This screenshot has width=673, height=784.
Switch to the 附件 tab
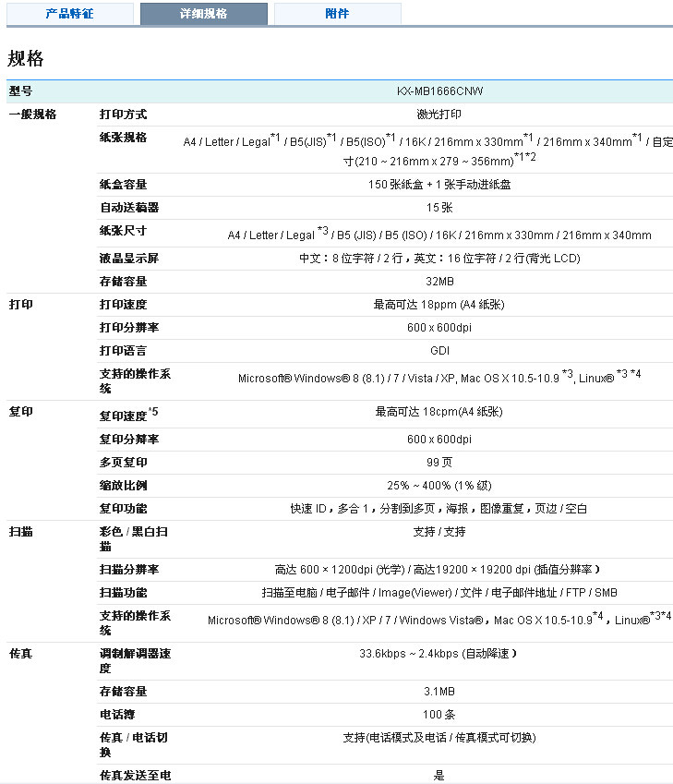point(337,14)
